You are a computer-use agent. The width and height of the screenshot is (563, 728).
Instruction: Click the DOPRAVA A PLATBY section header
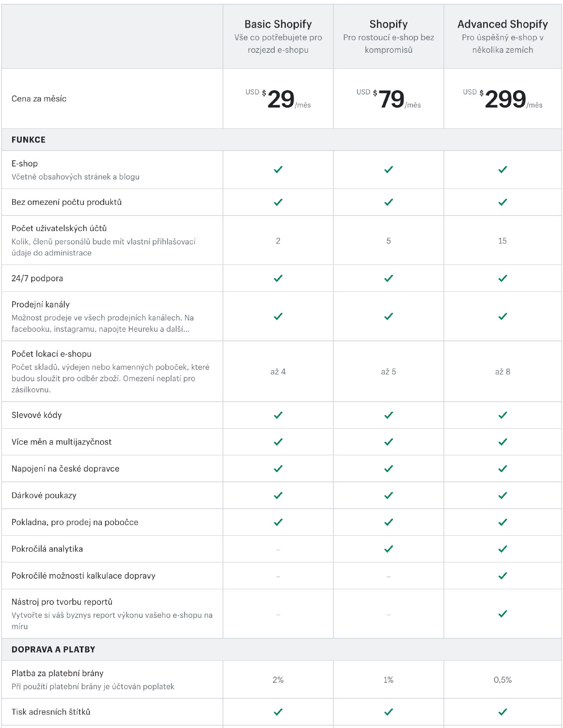[x=53, y=650]
